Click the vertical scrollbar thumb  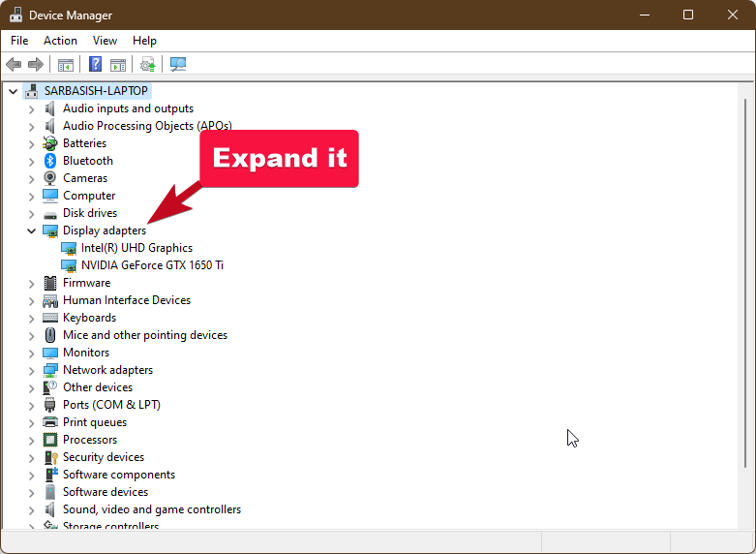(745, 283)
